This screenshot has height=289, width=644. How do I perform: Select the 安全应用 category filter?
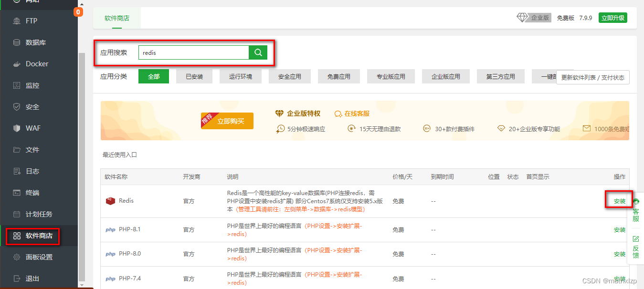(290, 76)
